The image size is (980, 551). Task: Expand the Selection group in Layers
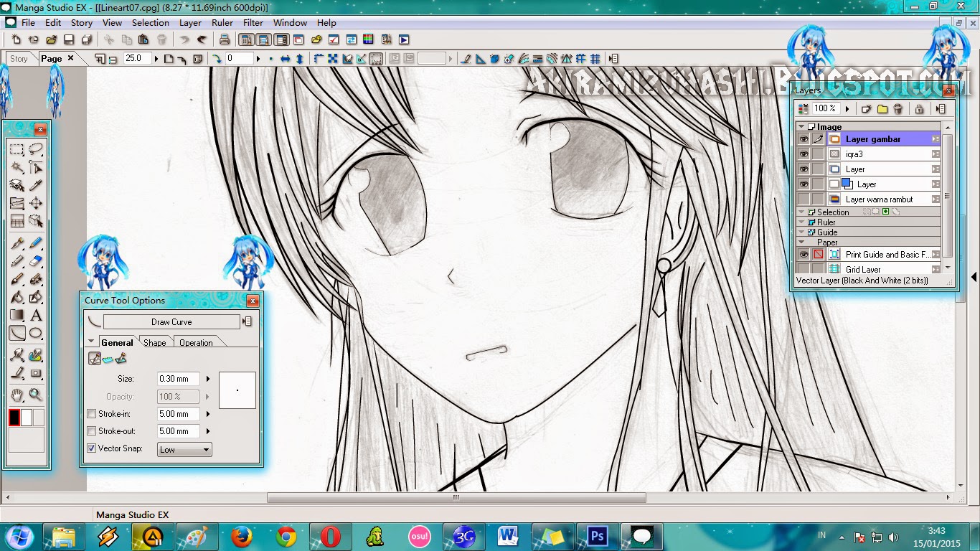tap(801, 212)
